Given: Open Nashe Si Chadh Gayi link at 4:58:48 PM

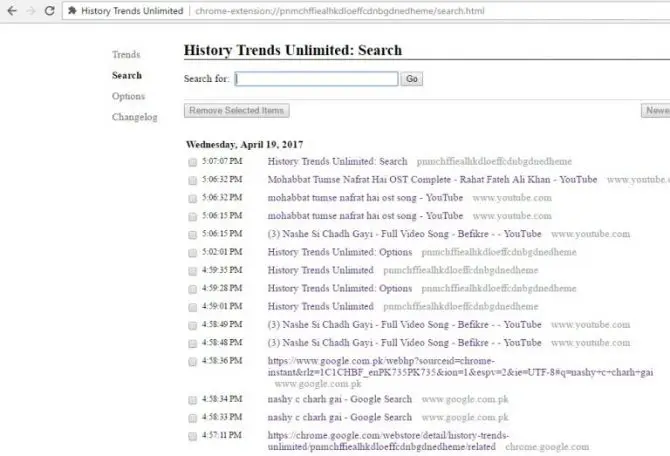Looking at the screenshot, I should click(405, 343).
